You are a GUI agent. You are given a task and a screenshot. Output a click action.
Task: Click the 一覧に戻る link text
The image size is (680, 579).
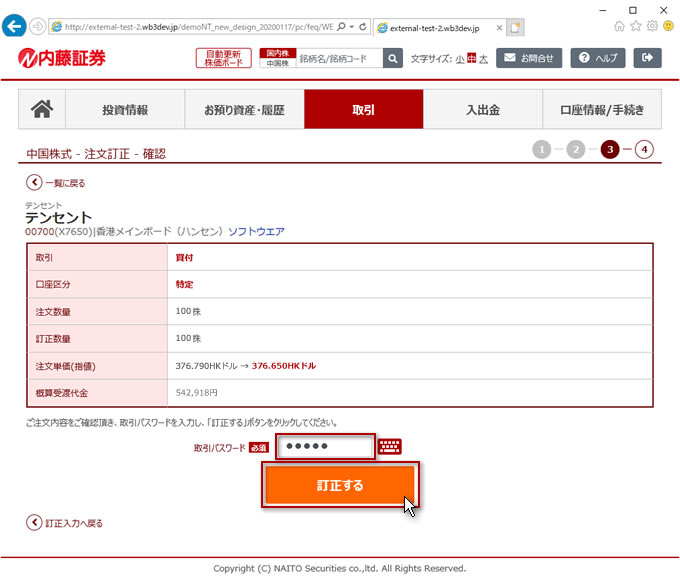pos(65,183)
